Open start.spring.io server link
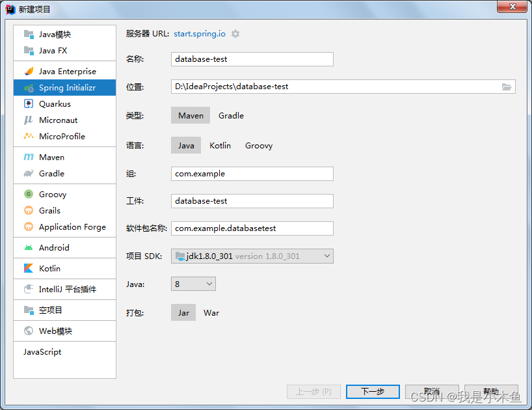This screenshot has width=532, height=410. [200, 34]
